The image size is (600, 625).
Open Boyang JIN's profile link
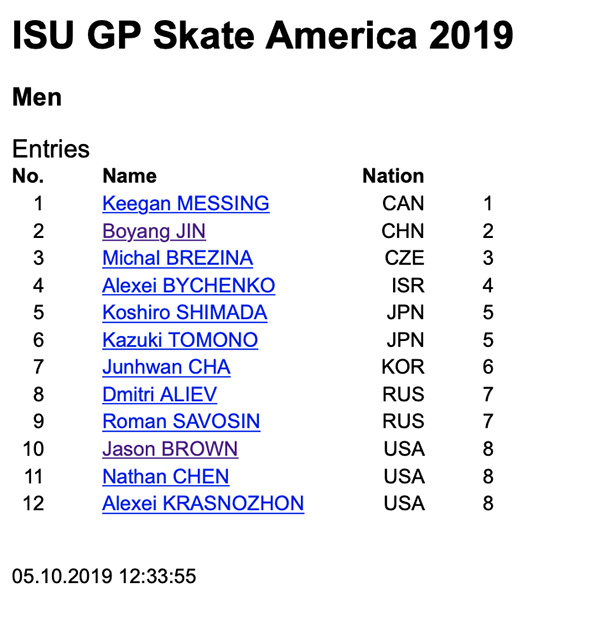[154, 231]
